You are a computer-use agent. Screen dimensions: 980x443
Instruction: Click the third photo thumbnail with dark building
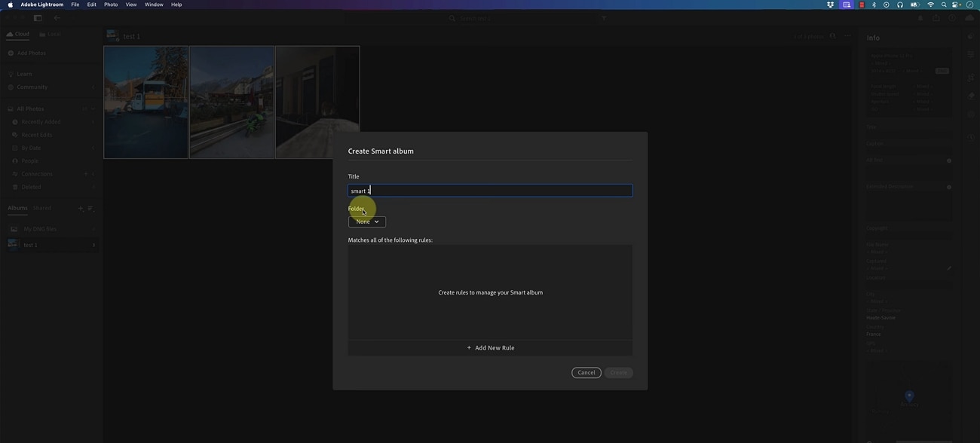pyautogui.click(x=317, y=102)
